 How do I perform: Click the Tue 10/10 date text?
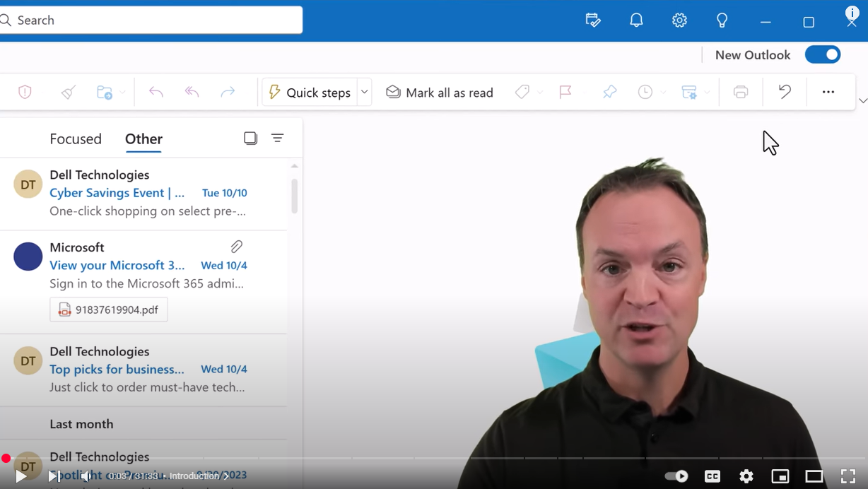(x=225, y=193)
